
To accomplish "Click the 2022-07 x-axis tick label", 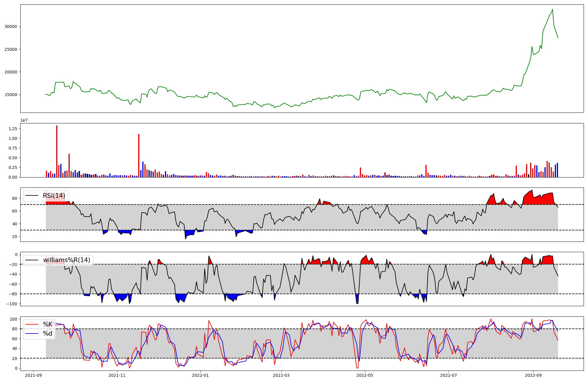I will click(x=448, y=375).
